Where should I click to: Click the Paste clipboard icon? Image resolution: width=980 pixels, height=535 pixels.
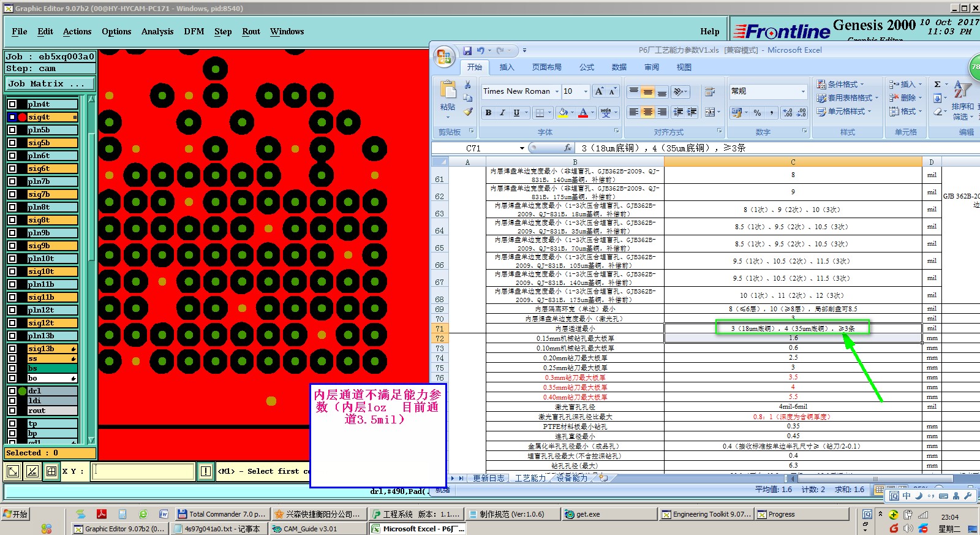click(448, 90)
